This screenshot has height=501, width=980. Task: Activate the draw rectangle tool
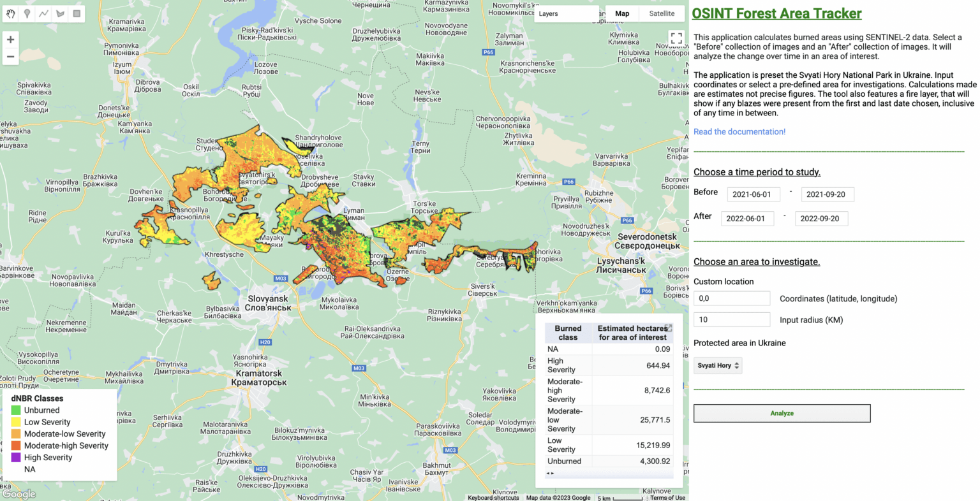[77, 13]
